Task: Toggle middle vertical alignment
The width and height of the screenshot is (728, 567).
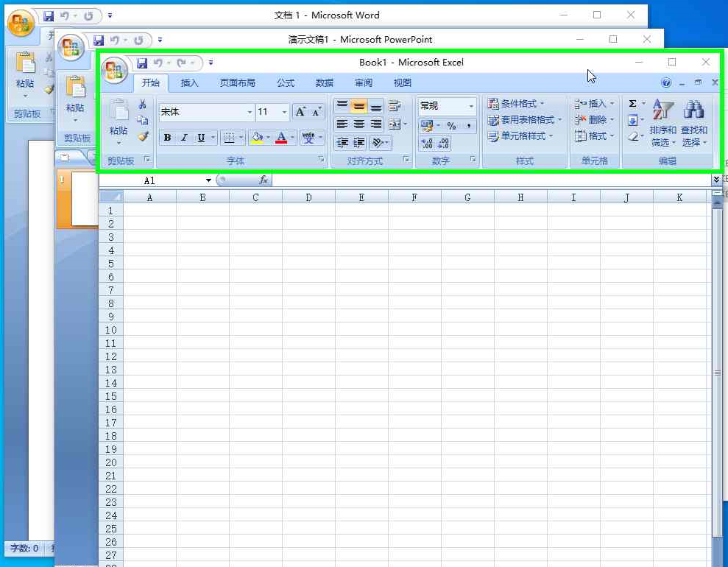Action: pos(359,106)
